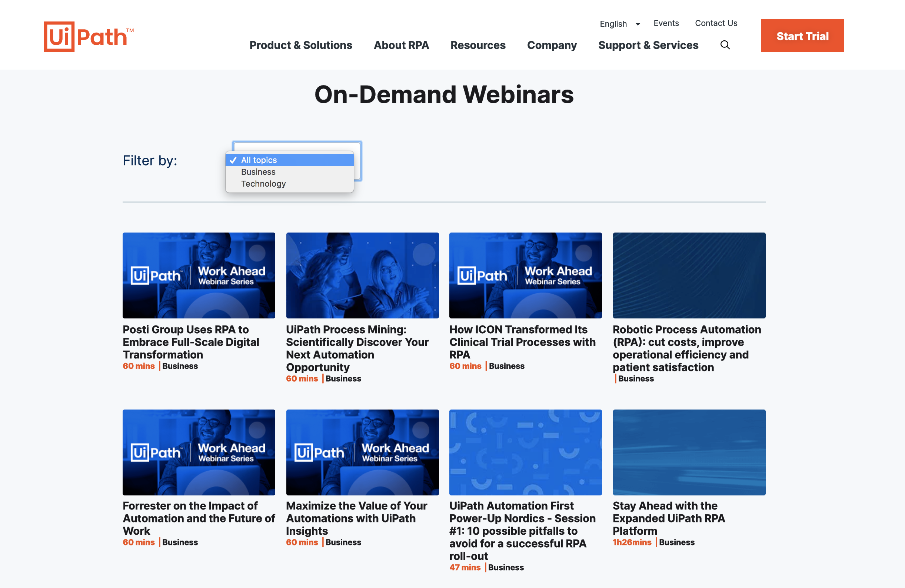905x588 pixels.
Task: Open Resources menu
Action: click(478, 45)
